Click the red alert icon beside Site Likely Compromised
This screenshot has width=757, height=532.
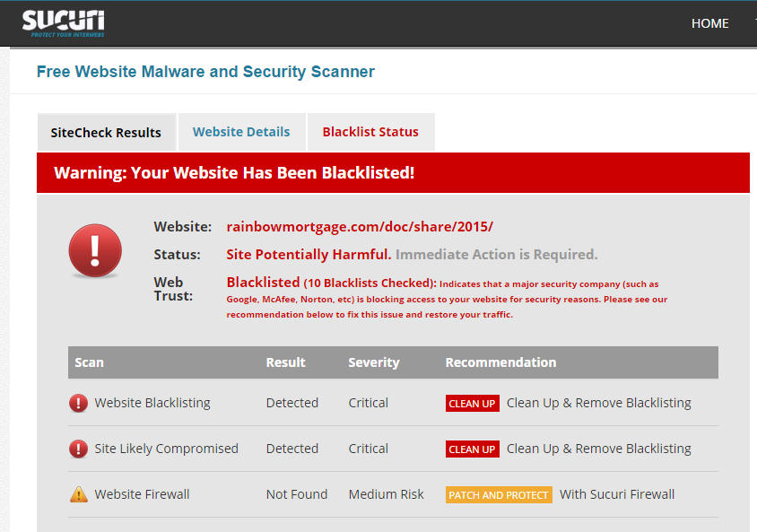pos(79,449)
